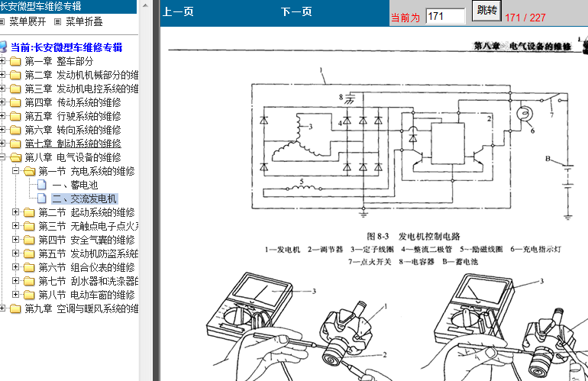Click the 跳转 jump button
The image size is (588, 381).
[486, 10]
